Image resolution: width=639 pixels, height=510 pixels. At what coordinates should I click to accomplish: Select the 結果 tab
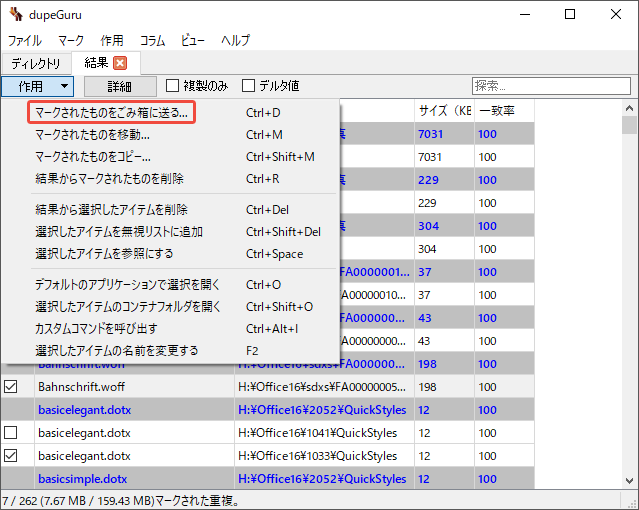pyautogui.click(x=96, y=63)
